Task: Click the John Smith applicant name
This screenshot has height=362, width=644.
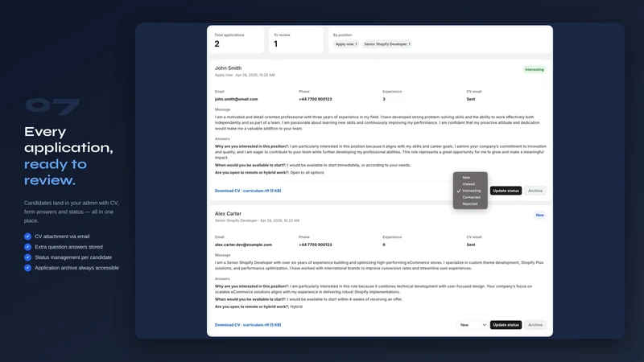Action: pyautogui.click(x=228, y=68)
